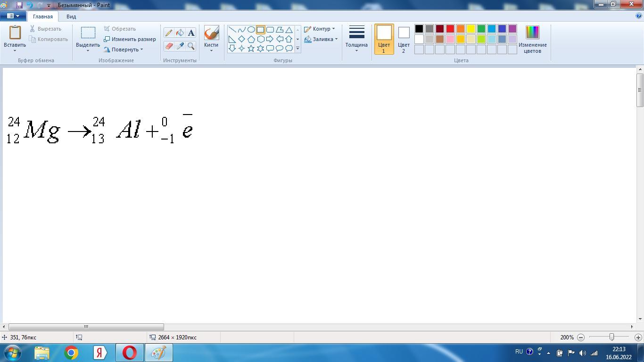Activate Цвет 2 background color
This screenshot has height=362, width=644.
point(404,39)
